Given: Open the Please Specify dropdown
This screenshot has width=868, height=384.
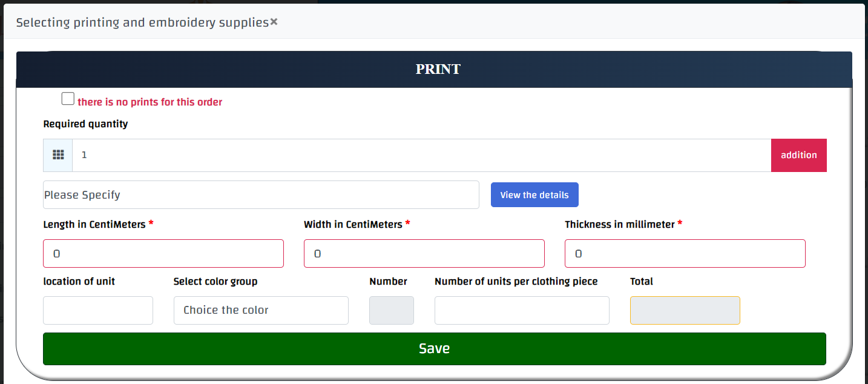Looking at the screenshot, I should (x=261, y=195).
